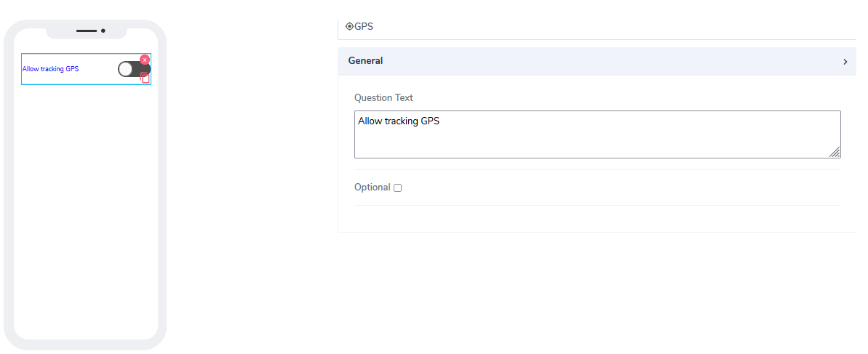Click the GPS crosshair icon in header
868x354 pixels.
pos(349,27)
